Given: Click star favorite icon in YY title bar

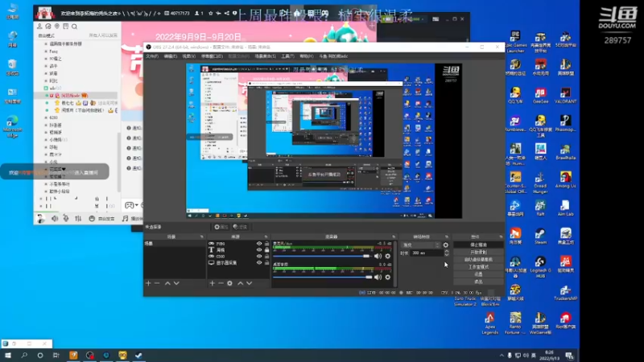Looking at the screenshot, I should (x=211, y=13).
